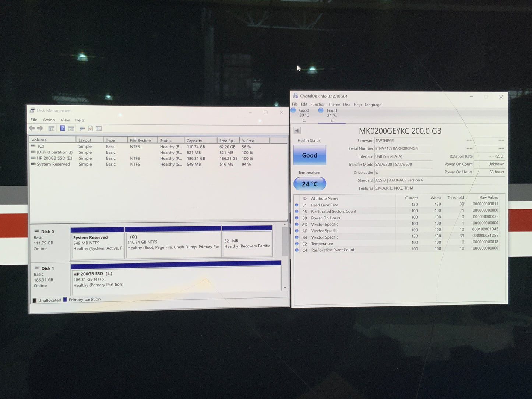This screenshot has width=532, height=399.
Task: Click the Power On Hours value 63 hours
Action: tap(489, 172)
